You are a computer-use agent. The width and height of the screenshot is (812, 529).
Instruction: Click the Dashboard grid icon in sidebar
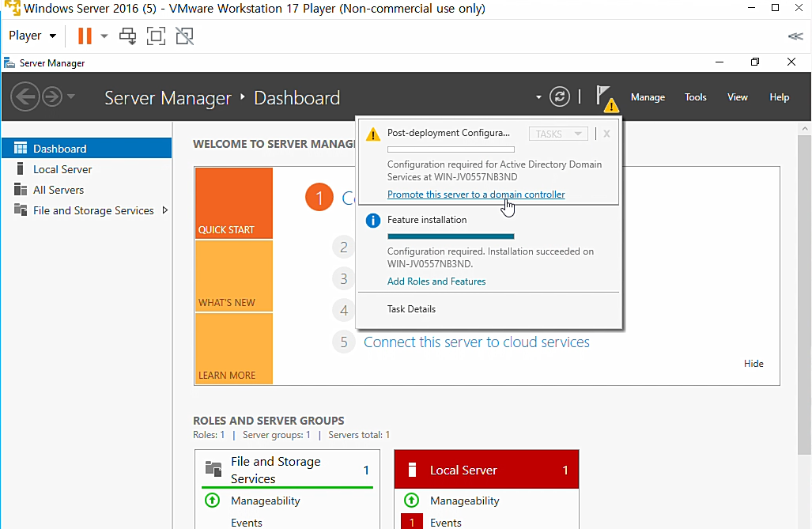click(x=21, y=148)
